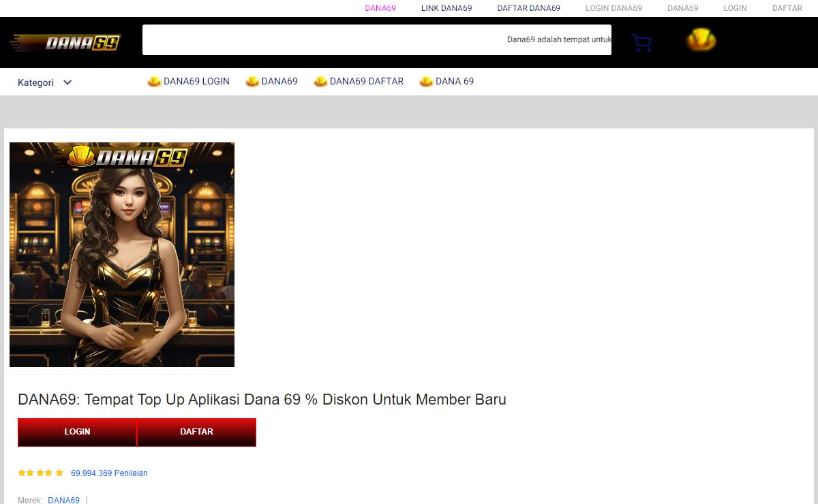Click the red DAFTAR button
818x504 pixels.
click(x=197, y=432)
